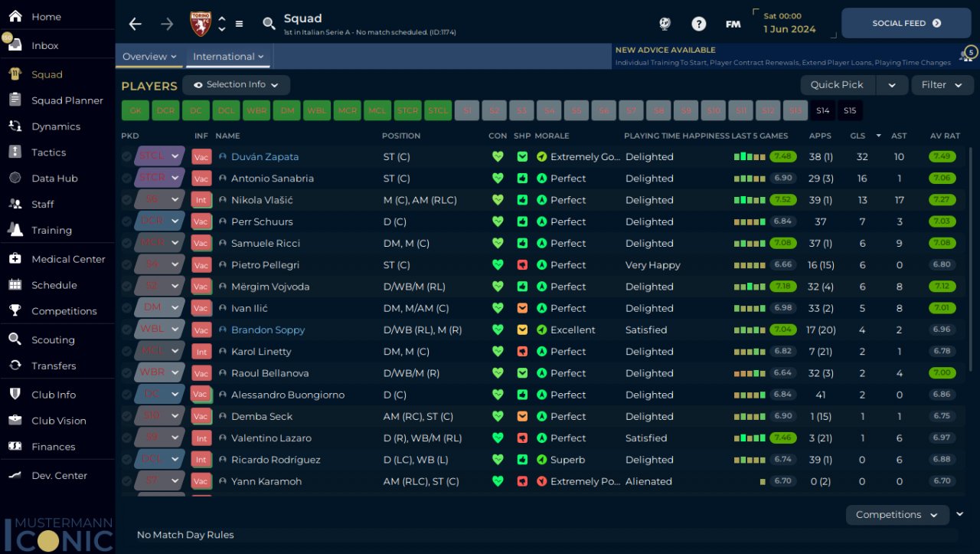This screenshot has height=554, width=980.
Task: Click the FM menu icon
Action: point(733,24)
